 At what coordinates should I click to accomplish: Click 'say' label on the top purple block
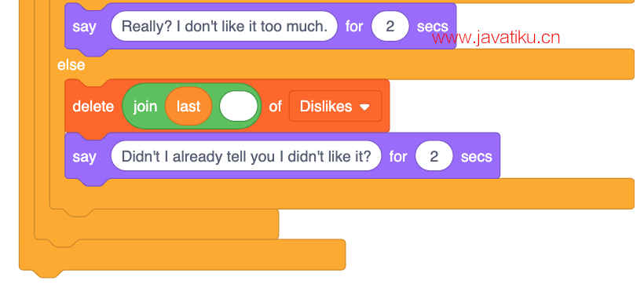pos(84,26)
